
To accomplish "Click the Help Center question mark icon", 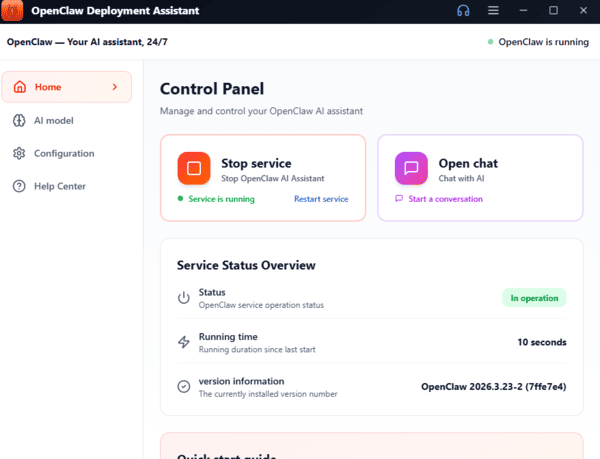I will (20, 187).
